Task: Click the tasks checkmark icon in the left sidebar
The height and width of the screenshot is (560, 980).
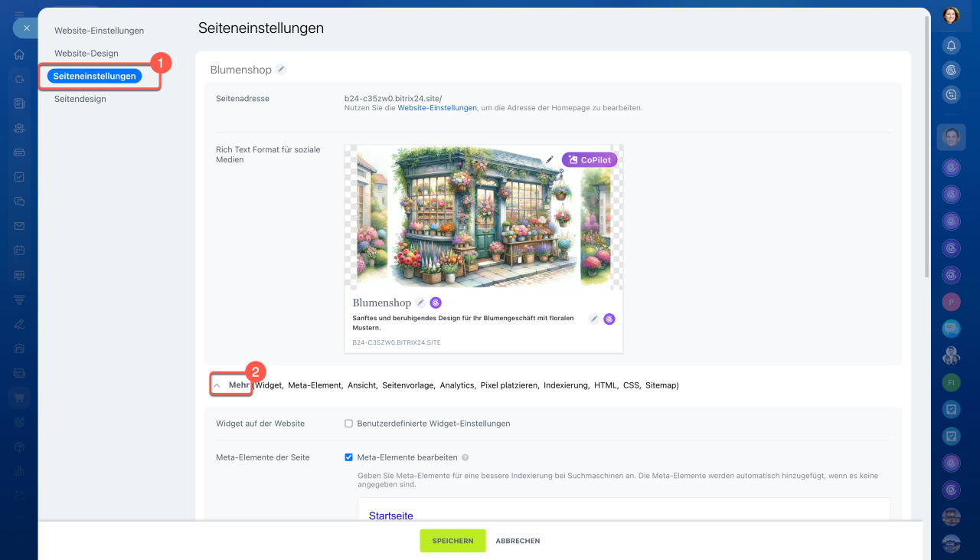Action: click(x=19, y=177)
